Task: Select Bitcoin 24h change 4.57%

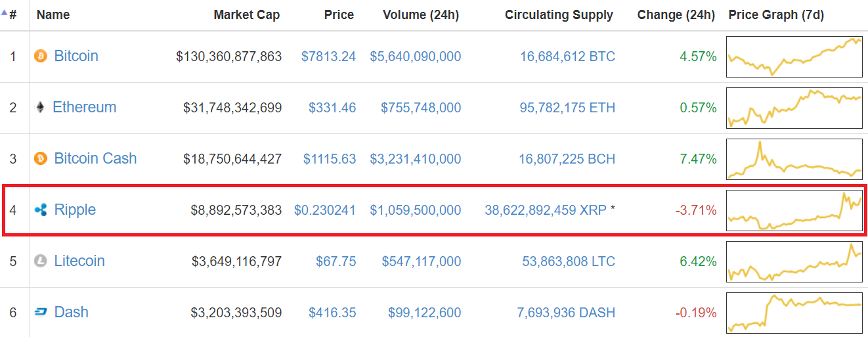Action: tap(698, 56)
